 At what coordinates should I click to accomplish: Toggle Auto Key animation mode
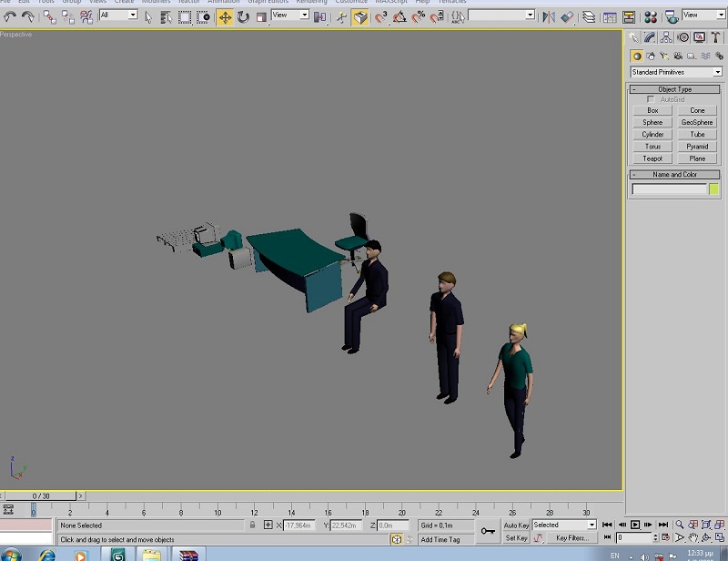tap(516, 525)
